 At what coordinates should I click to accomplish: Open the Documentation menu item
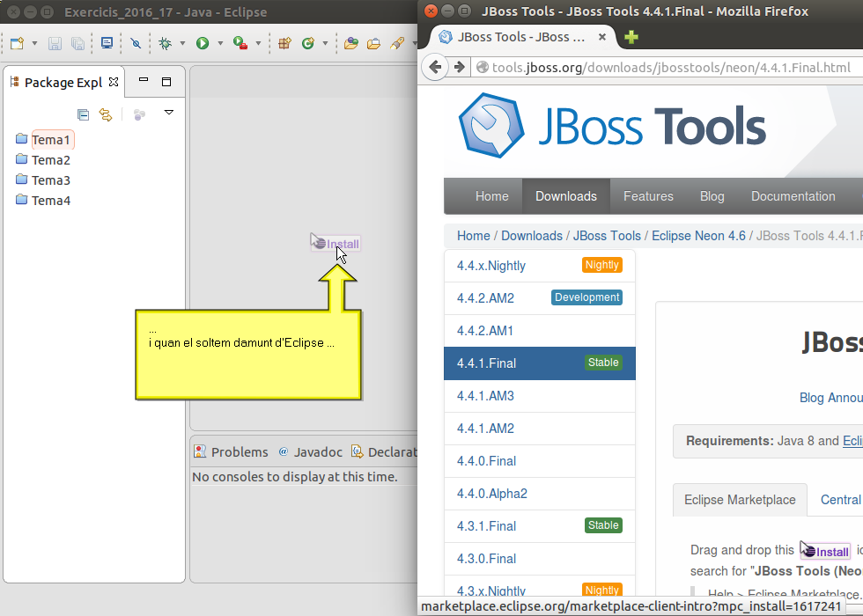coord(793,196)
